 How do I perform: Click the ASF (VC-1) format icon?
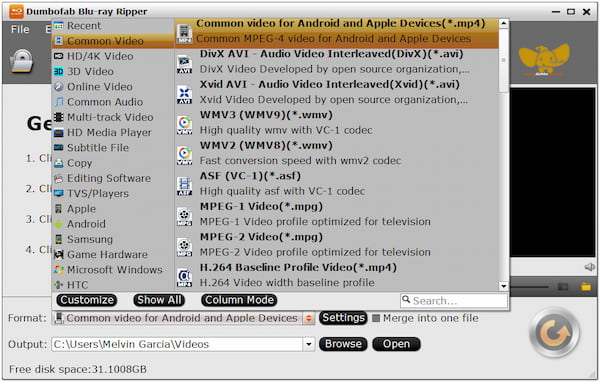point(184,186)
